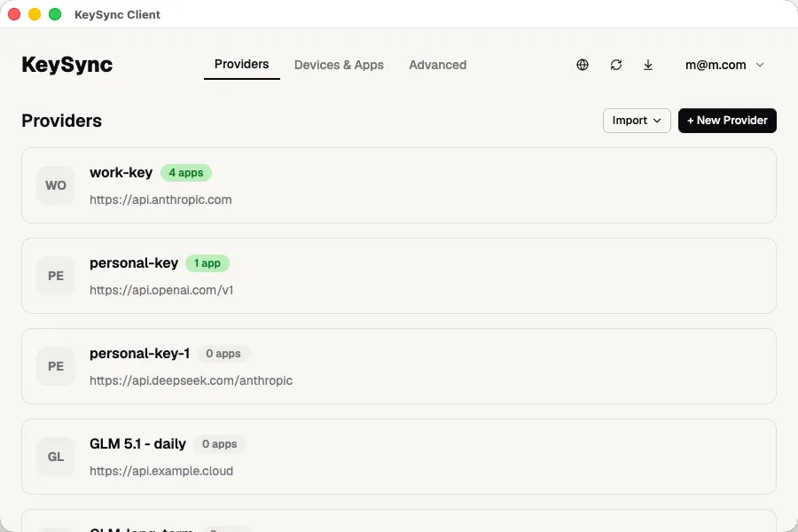Click the sync refresh icon
Viewport: 798px width, 532px height.
[x=616, y=65]
